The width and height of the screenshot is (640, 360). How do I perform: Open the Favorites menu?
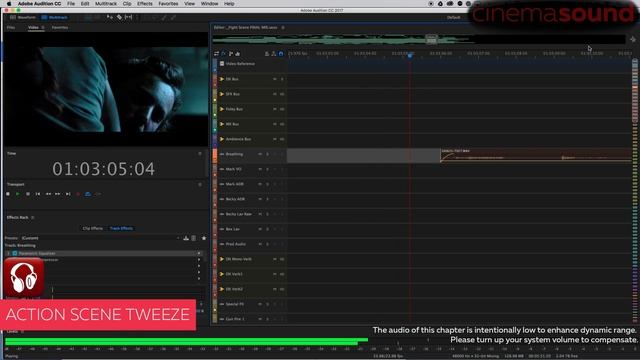(168, 4)
